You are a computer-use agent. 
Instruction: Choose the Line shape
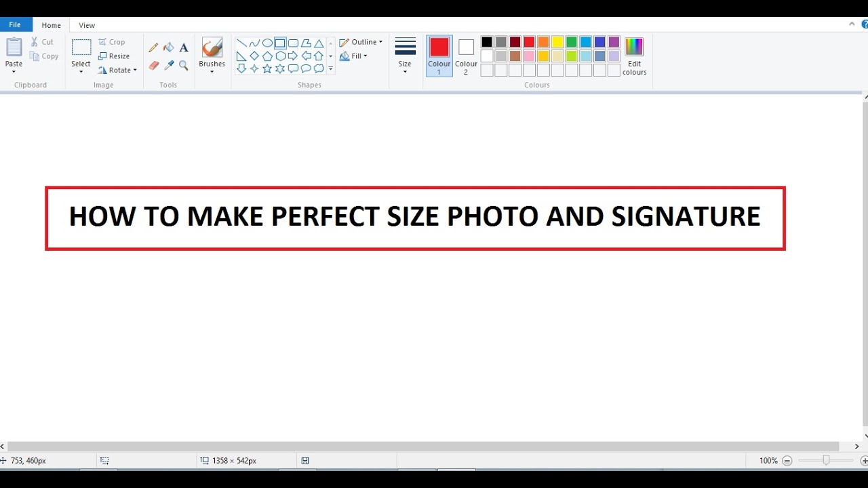pos(241,43)
